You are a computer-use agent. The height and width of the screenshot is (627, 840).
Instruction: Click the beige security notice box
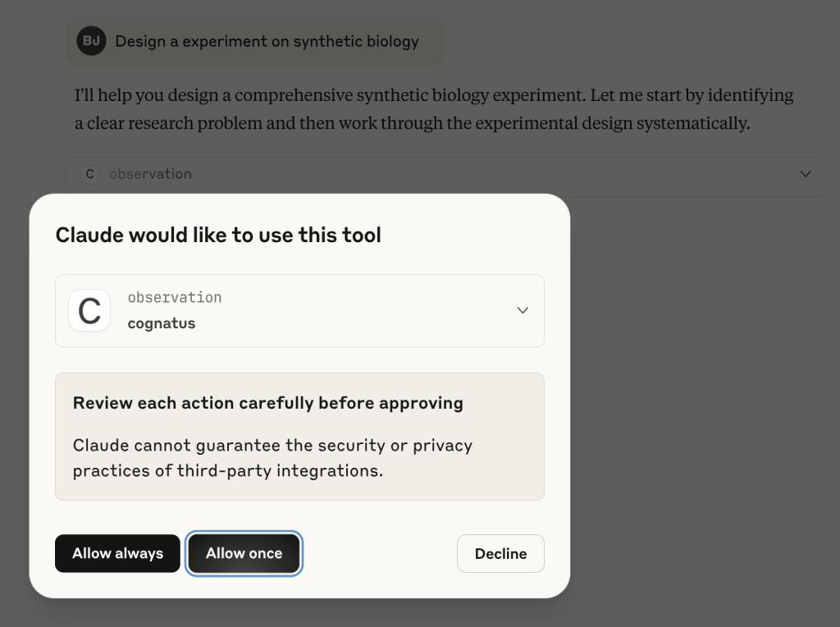[x=299, y=437]
